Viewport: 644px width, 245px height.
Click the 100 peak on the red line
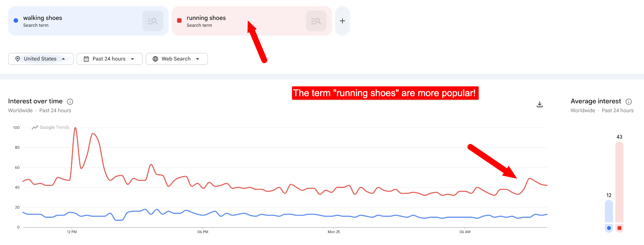(75, 128)
